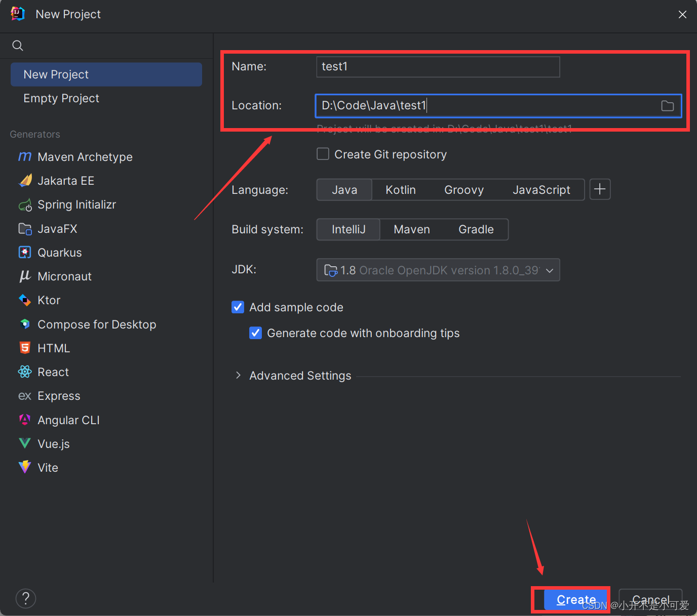Add another language with plus button
The width and height of the screenshot is (697, 616).
600,189
